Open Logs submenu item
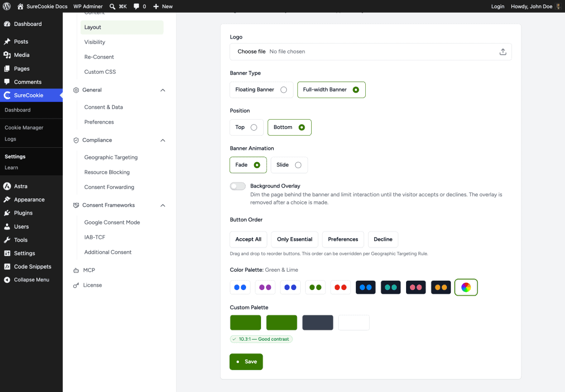 click(x=10, y=139)
